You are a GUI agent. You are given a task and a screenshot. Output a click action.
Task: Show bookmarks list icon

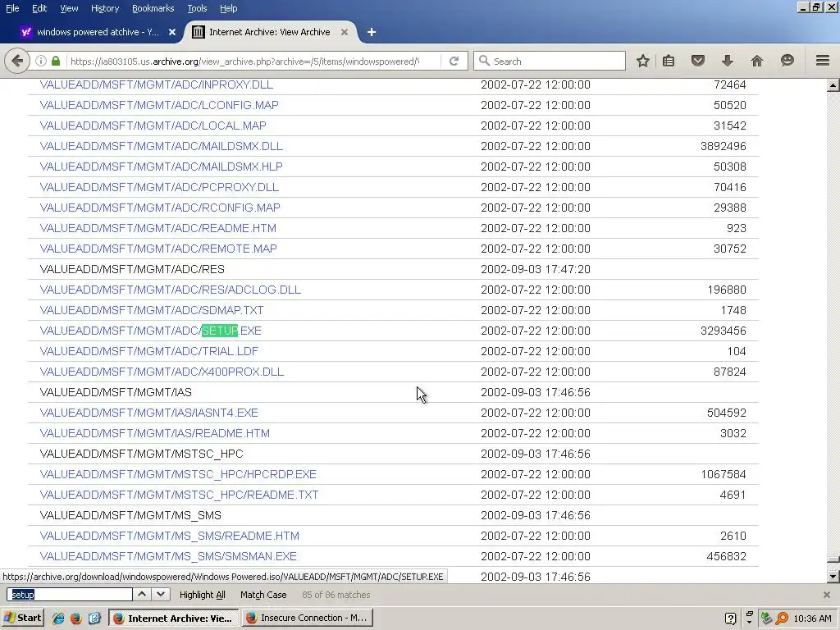[669, 61]
